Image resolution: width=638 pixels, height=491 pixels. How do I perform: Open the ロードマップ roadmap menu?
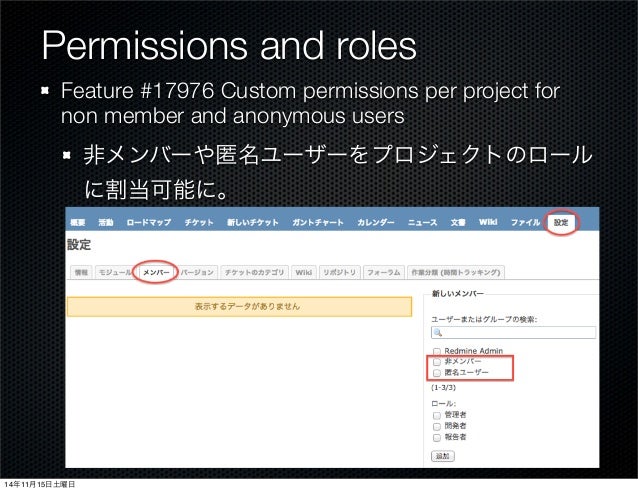149,223
